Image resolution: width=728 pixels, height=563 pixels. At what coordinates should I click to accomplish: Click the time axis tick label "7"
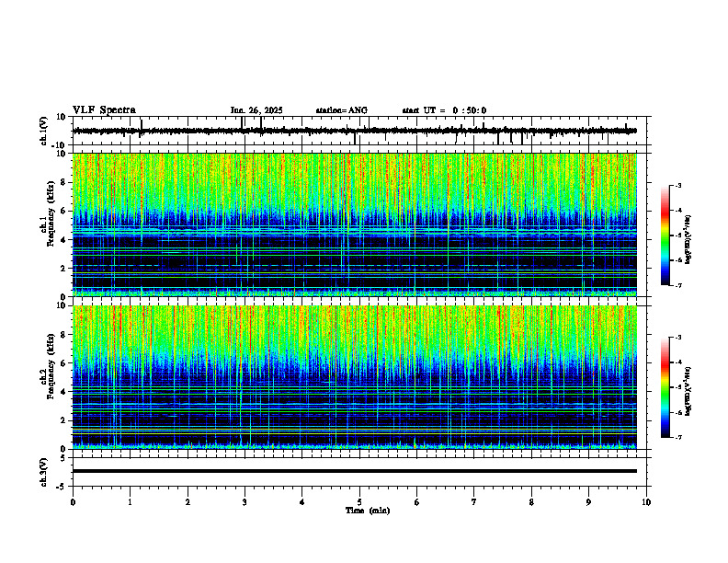474,502
